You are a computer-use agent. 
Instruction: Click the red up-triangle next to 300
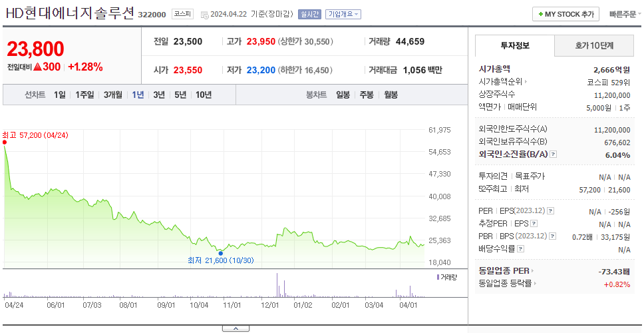tap(38, 67)
